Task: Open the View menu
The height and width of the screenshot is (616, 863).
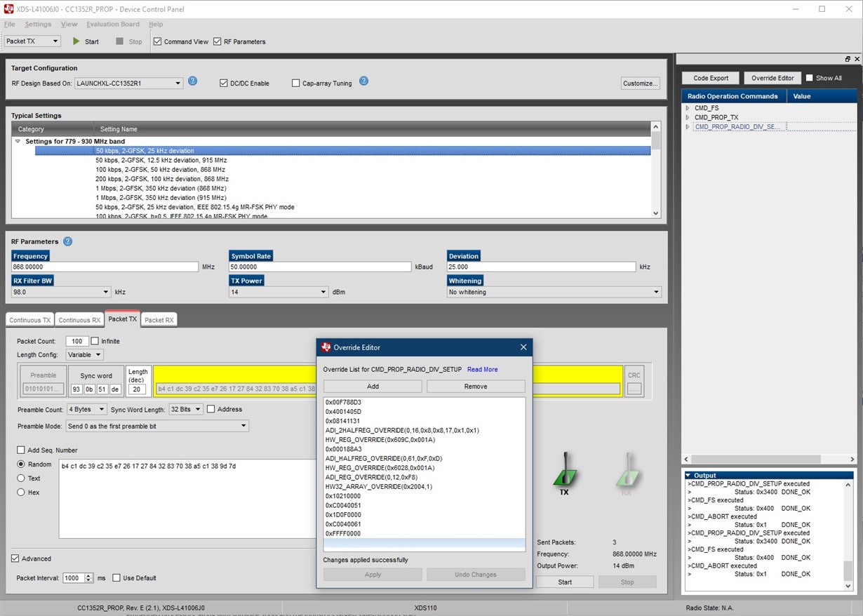Action: pyautogui.click(x=69, y=25)
